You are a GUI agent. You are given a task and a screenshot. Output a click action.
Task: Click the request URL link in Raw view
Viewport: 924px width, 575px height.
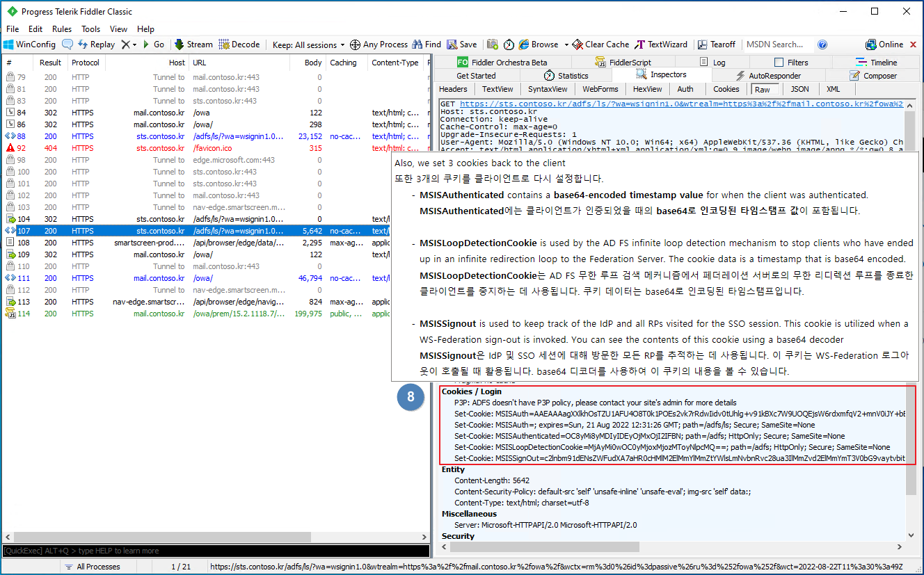click(681, 104)
